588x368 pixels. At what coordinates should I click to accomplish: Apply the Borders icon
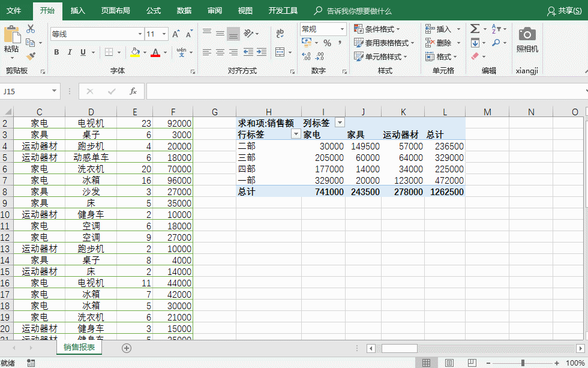[109, 52]
